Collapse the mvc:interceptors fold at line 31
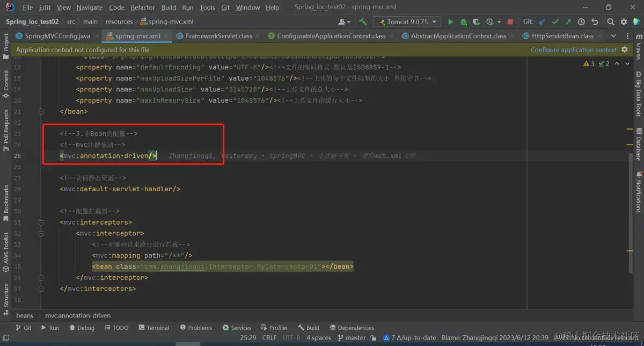Viewport: 644px width, 346px height. [41, 222]
